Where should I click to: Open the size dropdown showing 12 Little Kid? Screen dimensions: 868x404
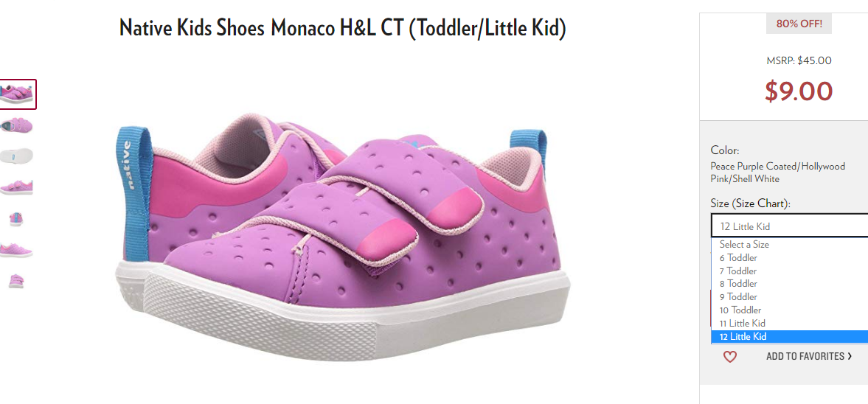click(x=789, y=226)
